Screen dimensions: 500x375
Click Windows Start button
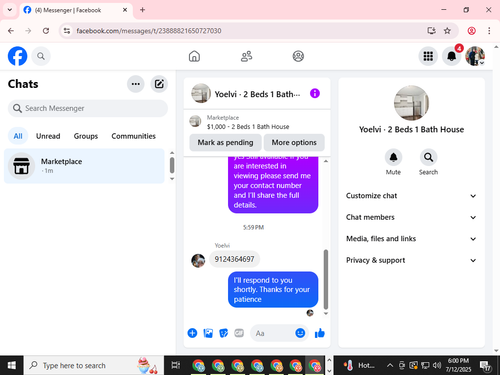click(12, 365)
